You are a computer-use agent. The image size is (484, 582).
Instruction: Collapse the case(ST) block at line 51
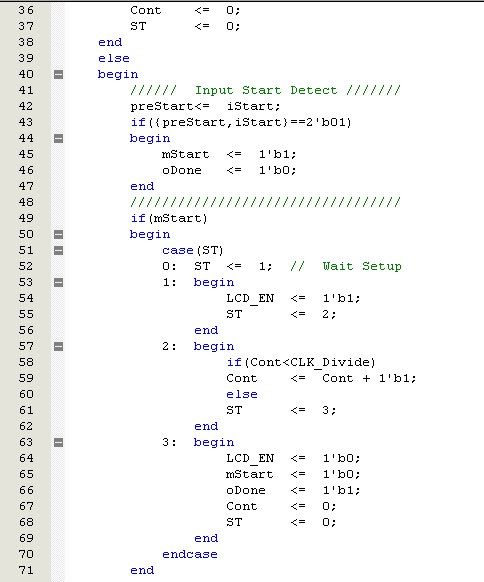pos(58,251)
